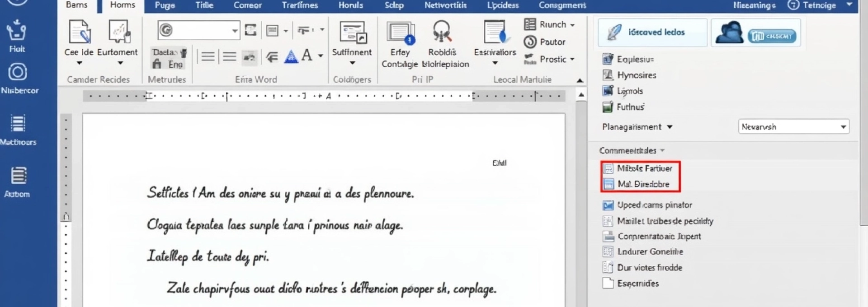Image resolution: width=868 pixels, height=307 pixels.
Task: Click the iöscaved ledos button
Action: (653, 33)
